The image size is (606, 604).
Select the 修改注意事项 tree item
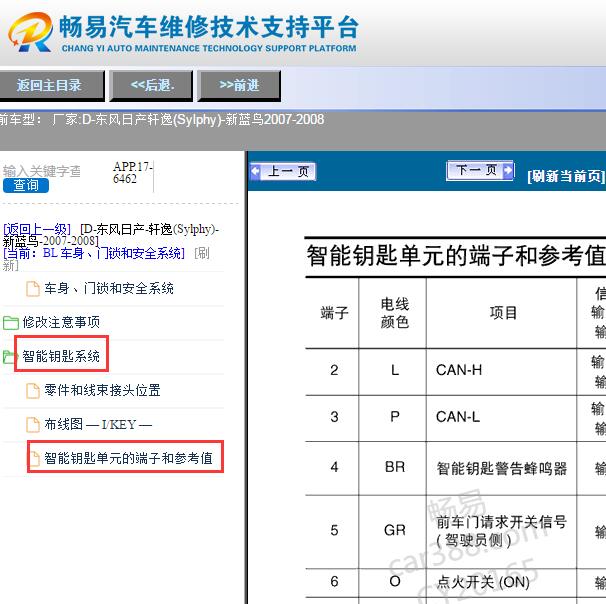tap(61, 322)
